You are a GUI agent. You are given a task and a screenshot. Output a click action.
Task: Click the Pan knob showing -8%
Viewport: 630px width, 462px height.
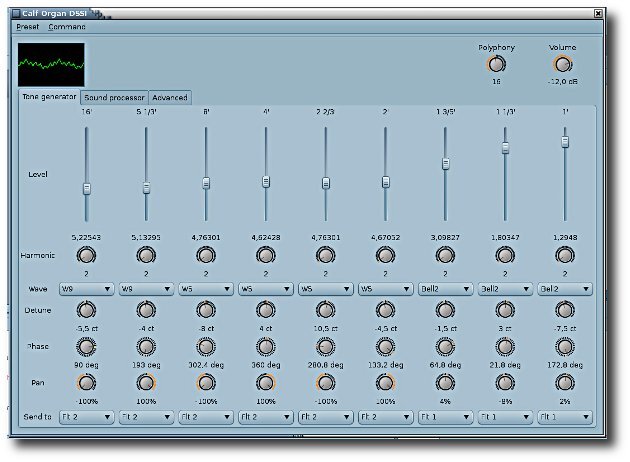[505, 383]
